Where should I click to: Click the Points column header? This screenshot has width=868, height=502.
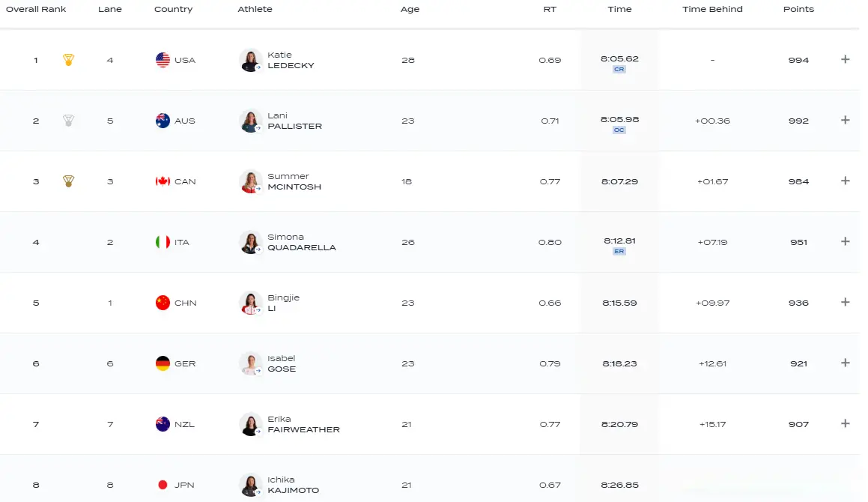798,9
